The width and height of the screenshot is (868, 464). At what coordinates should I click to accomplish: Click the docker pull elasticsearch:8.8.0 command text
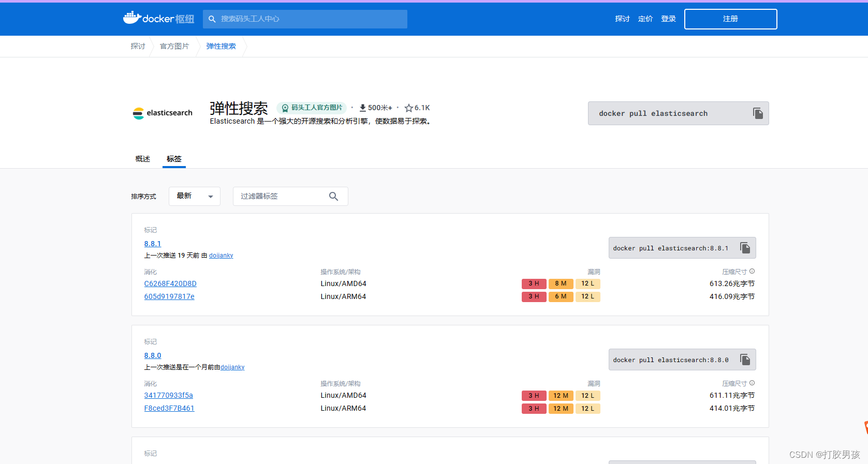(x=670, y=360)
